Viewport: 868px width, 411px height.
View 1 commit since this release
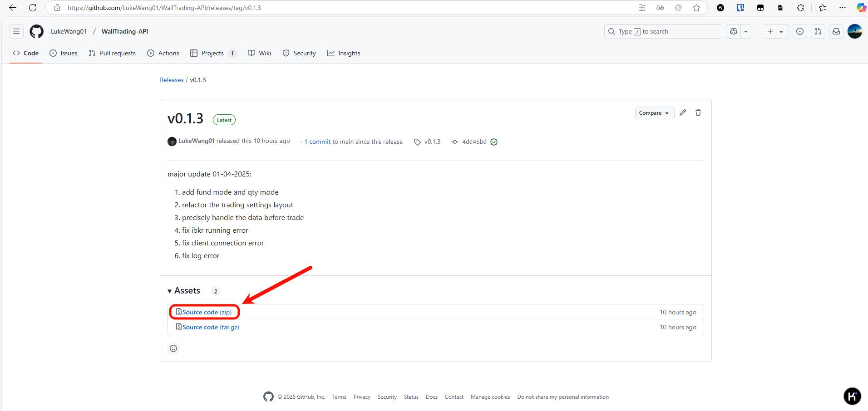317,142
